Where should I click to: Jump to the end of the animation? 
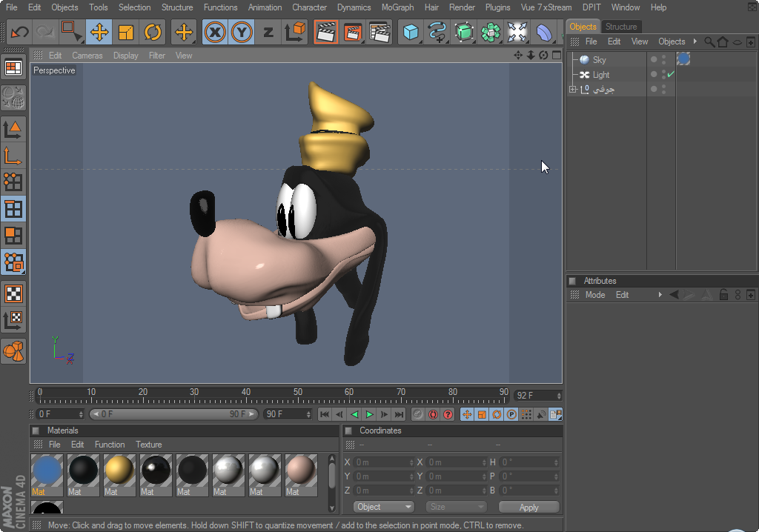click(400, 414)
